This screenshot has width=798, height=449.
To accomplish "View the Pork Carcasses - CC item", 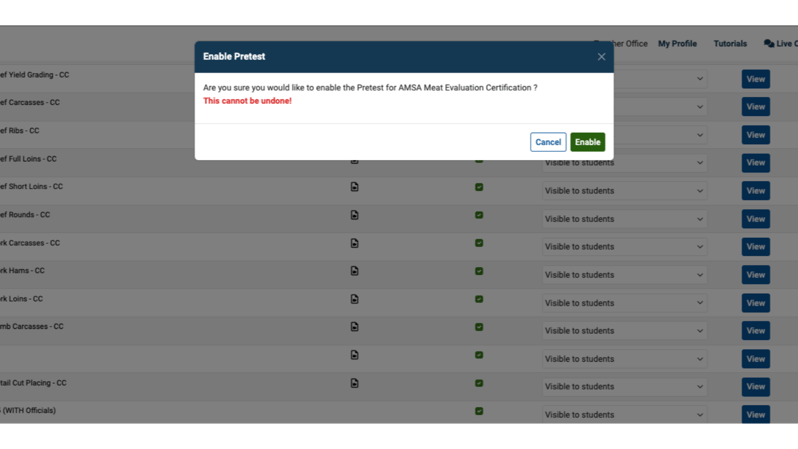I will 755,247.
